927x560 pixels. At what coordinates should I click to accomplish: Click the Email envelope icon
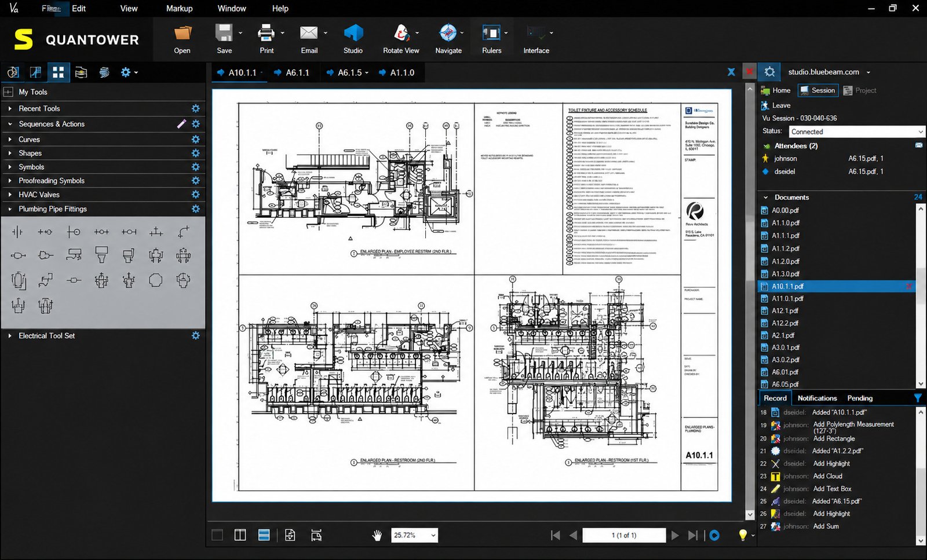pyautogui.click(x=309, y=33)
